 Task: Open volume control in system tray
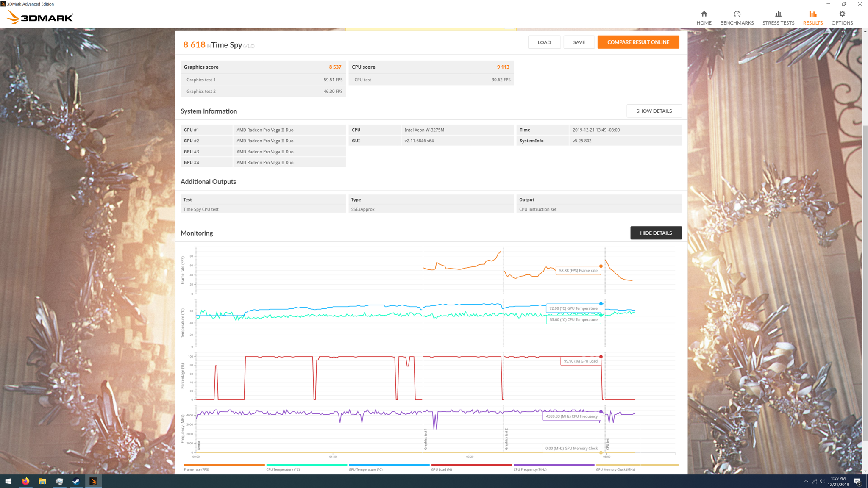[x=822, y=481]
